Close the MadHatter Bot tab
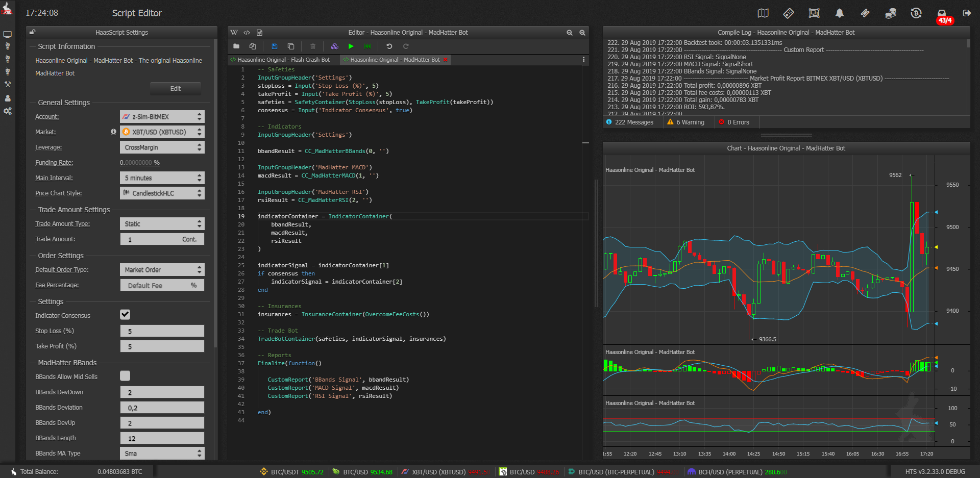This screenshot has width=980, height=478. 446,60
